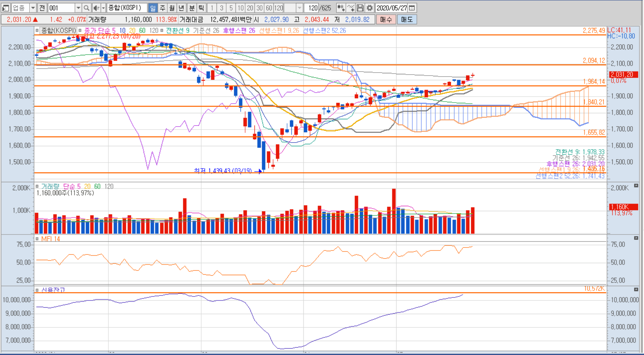Click the 기준선 26 legend label
Screen dimensions: 644x355
pos(206,31)
